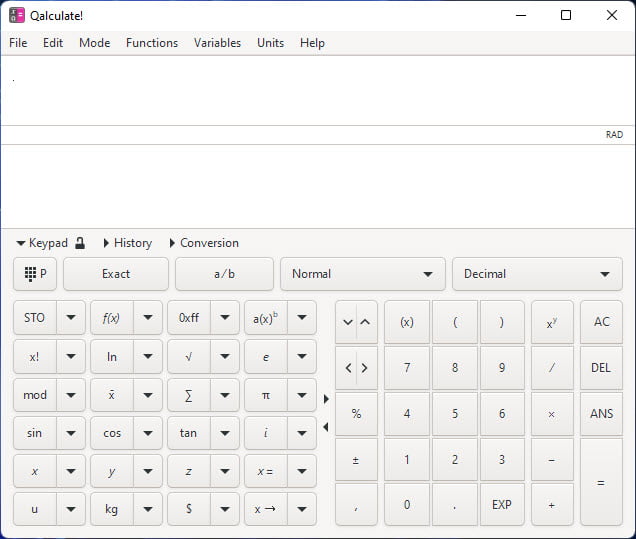Open the Mode menu
Viewport: 636px width, 539px height.
95,43
